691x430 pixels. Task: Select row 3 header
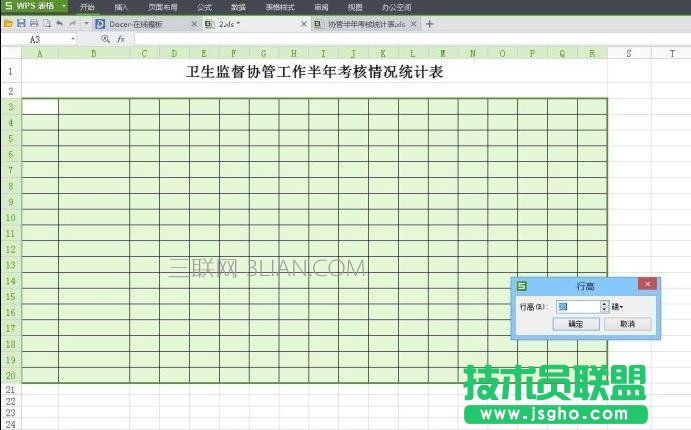click(x=11, y=107)
